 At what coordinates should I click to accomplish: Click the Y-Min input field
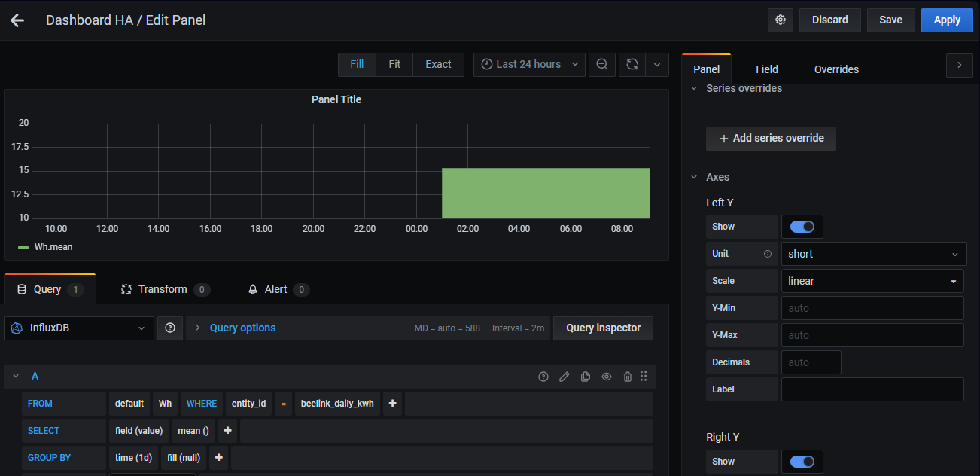coord(872,308)
